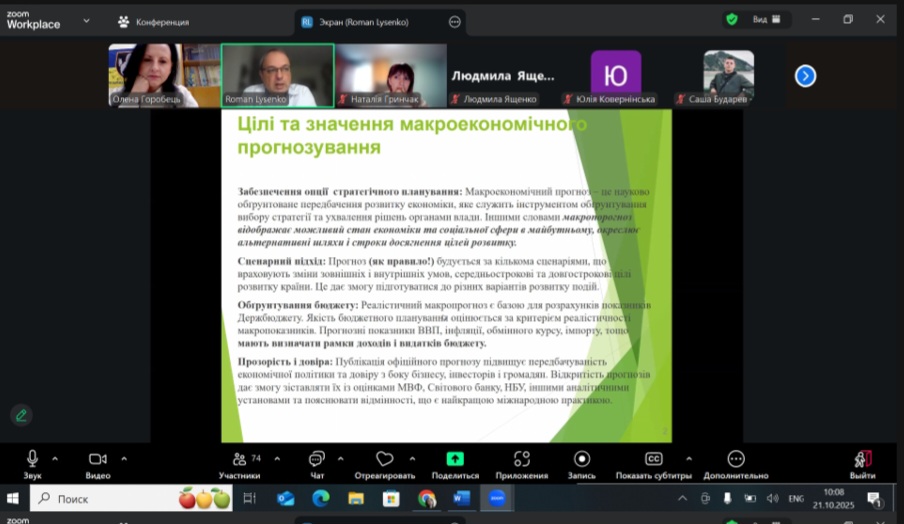Toggle Показать субтитры captions

pyautogui.click(x=653, y=463)
